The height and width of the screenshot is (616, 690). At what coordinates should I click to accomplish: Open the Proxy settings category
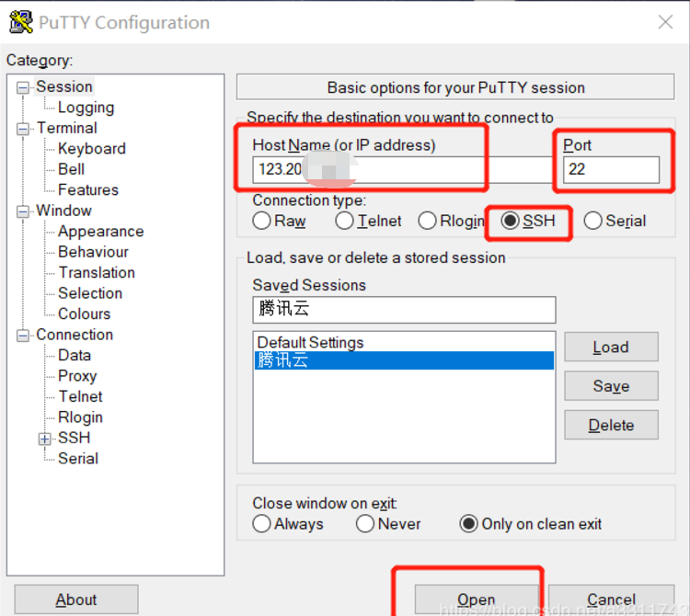77,376
